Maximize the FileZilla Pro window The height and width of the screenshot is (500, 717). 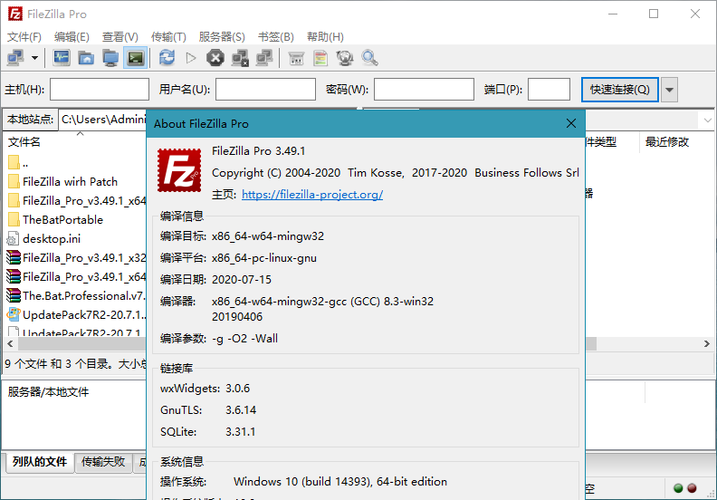tap(654, 14)
